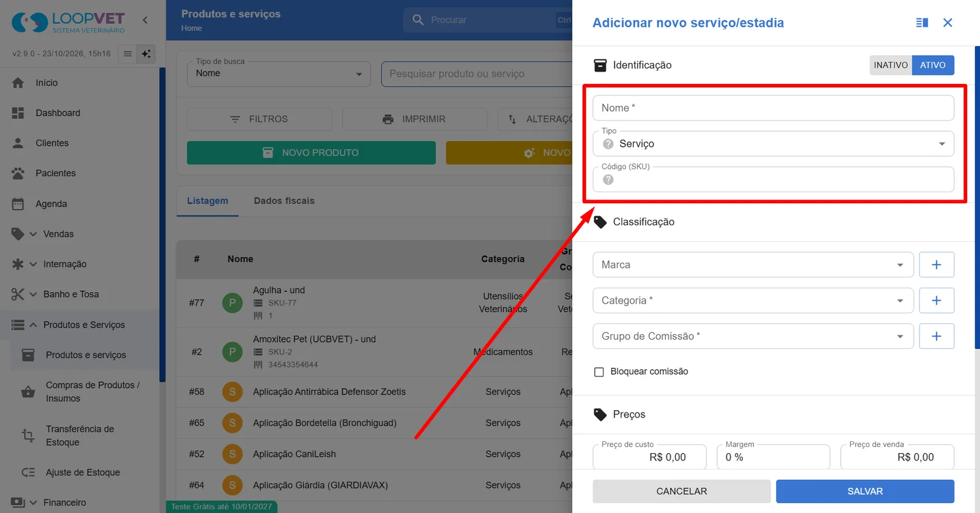The width and height of the screenshot is (980, 513).
Task: Click the SALVAR button
Action: coord(865,492)
